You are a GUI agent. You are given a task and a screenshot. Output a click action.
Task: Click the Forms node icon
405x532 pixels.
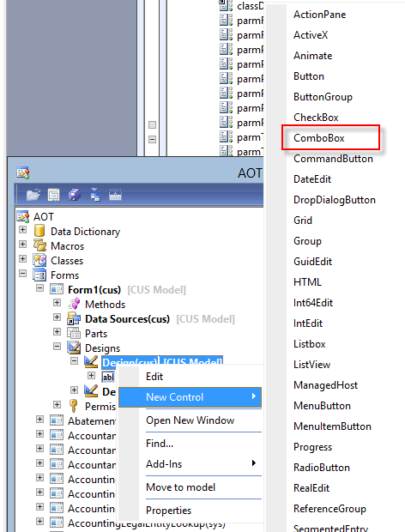(39, 275)
